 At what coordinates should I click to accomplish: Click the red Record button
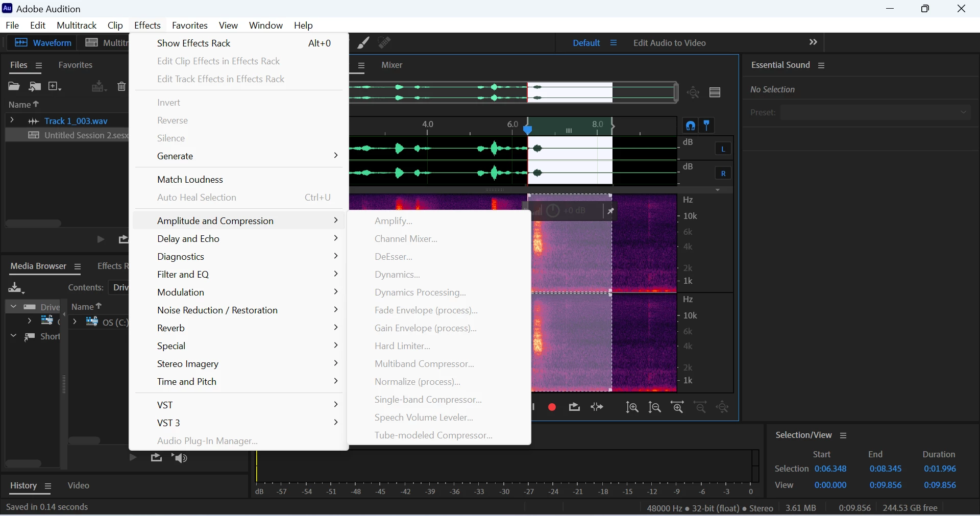[x=552, y=408]
